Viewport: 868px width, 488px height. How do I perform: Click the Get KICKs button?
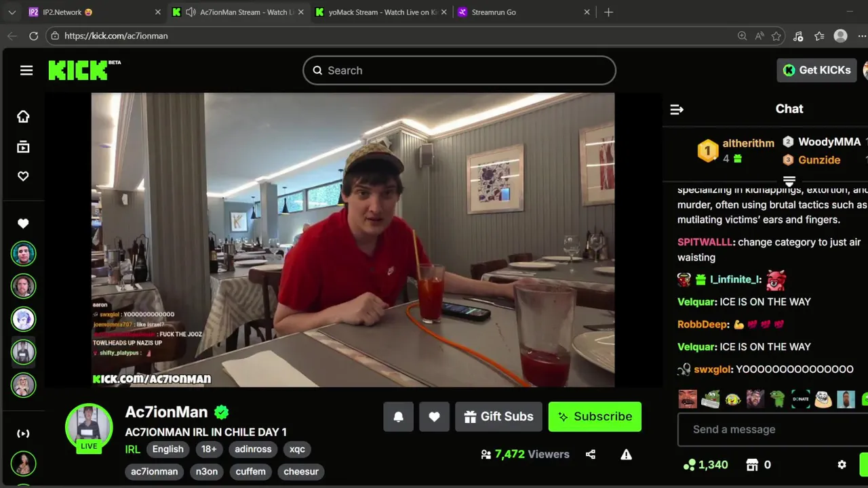816,70
